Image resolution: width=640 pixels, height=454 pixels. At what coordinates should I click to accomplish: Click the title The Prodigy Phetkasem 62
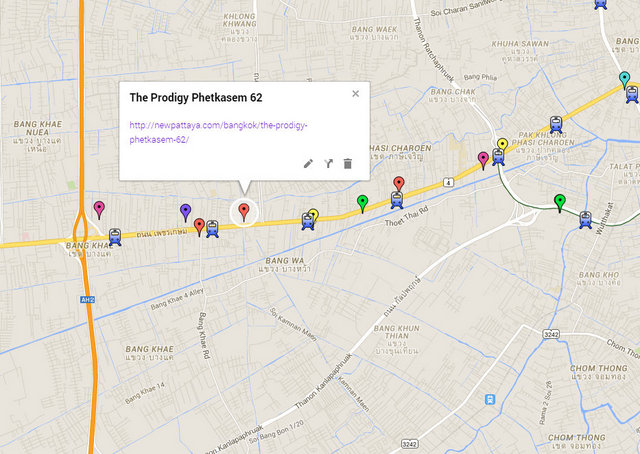[x=196, y=98]
